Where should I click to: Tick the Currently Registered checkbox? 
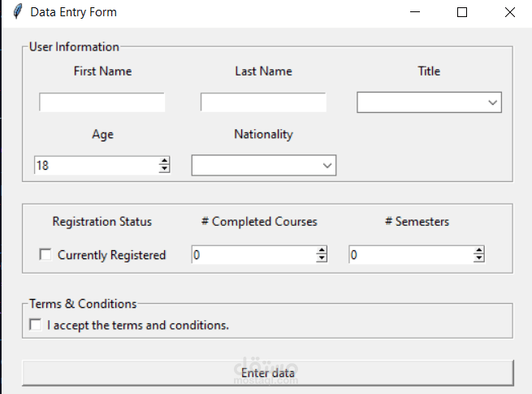click(x=45, y=255)
